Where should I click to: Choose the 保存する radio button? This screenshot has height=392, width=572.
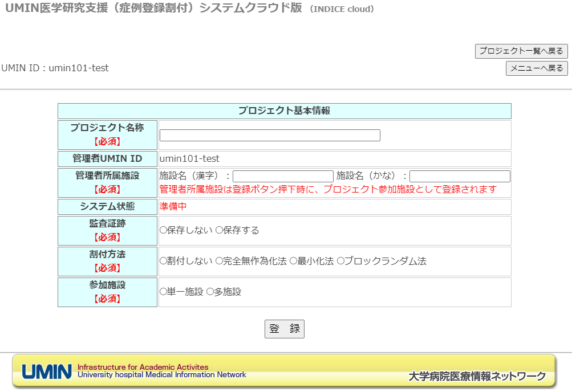(x=219, y=230)
